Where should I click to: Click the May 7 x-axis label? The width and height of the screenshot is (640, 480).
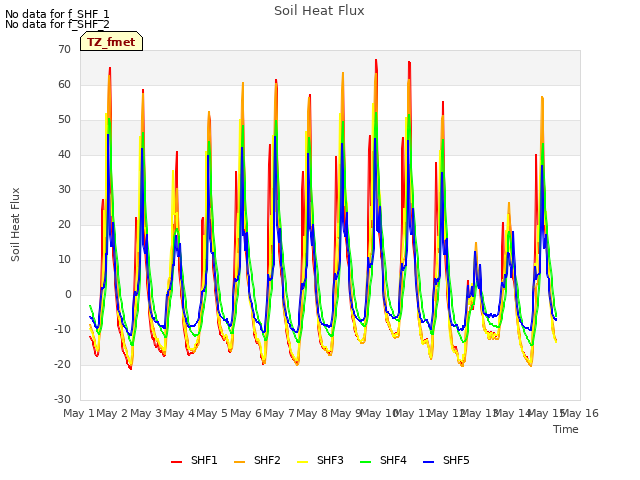[x=279, y=413]
